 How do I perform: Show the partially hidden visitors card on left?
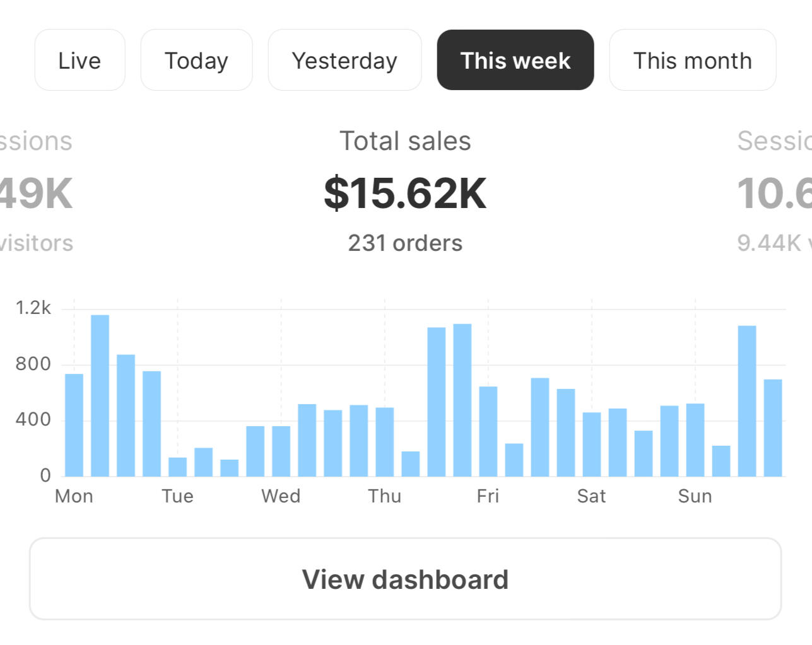tap(35, 192)
